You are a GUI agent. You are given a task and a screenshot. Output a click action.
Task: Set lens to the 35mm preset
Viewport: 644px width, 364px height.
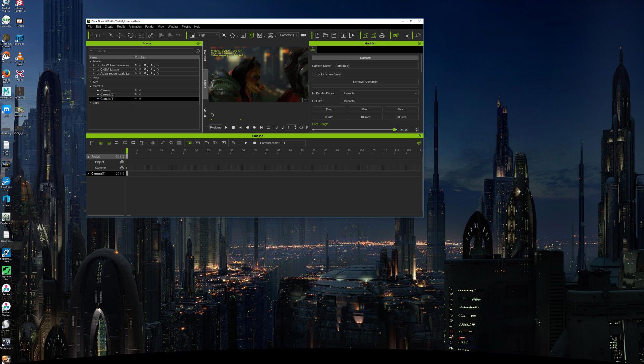click(x=365, y=110)
